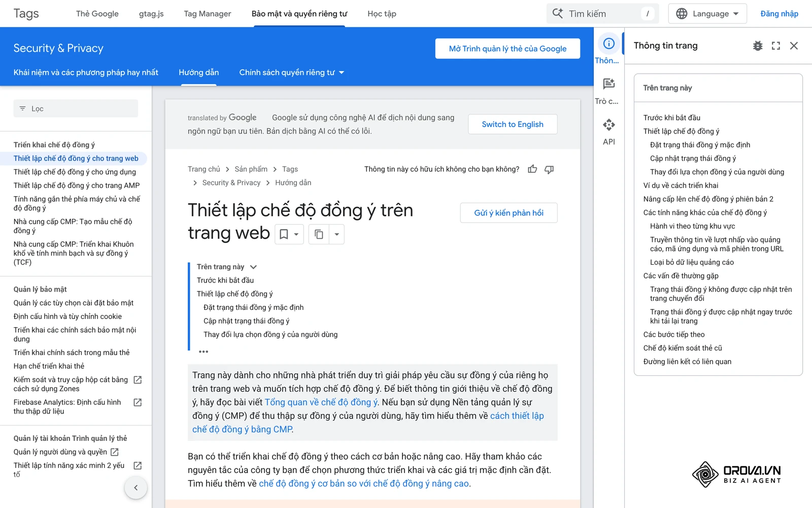Select the gtag.js tab
812x508 pixels.
pos(151,14)
